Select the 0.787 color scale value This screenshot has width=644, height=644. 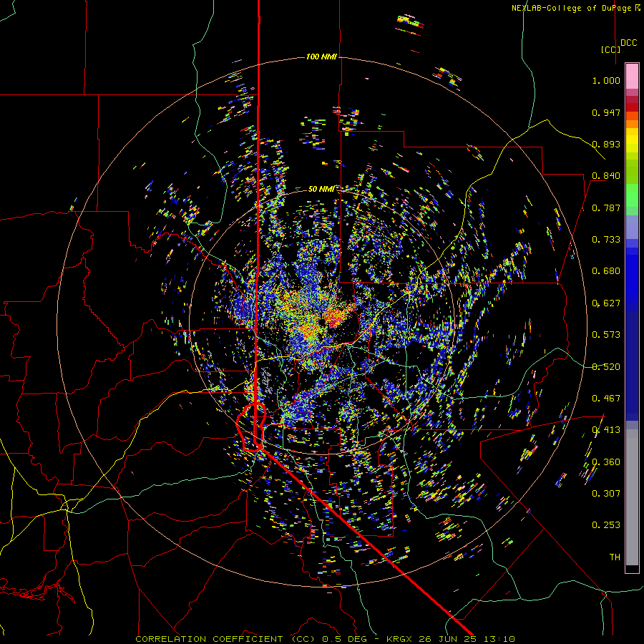point(606,208)
